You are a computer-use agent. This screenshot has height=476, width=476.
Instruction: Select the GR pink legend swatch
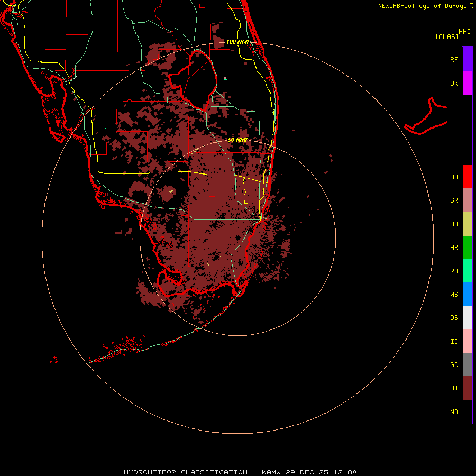coord(467,200)
